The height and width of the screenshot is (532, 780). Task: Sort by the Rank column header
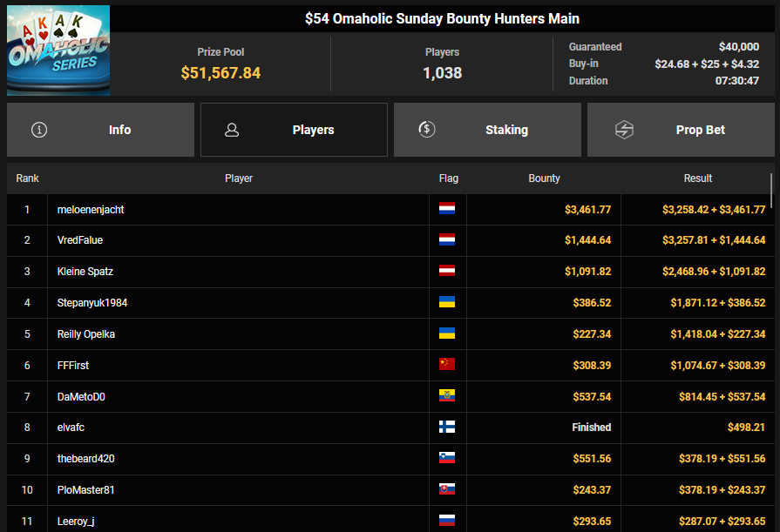tap(27, 178)
